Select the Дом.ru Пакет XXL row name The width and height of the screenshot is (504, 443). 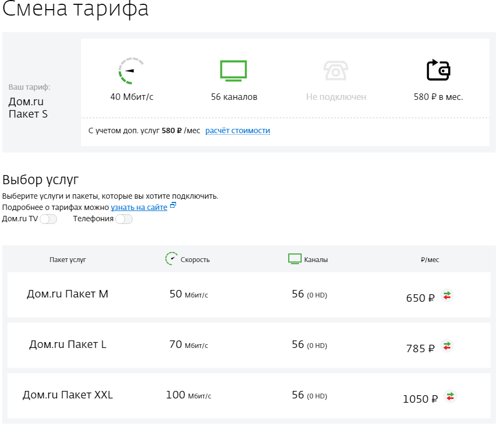pyautogui.click(x=68, y=395)
